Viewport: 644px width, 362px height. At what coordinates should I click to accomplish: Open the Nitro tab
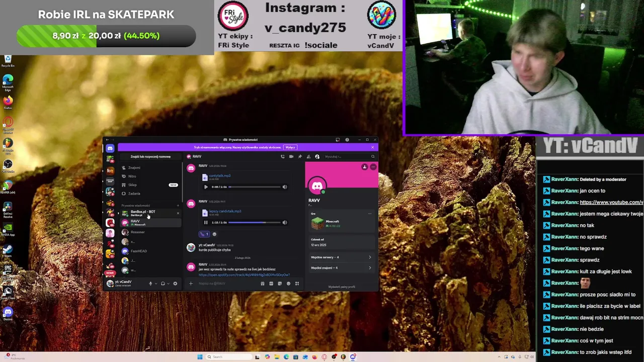150,176
